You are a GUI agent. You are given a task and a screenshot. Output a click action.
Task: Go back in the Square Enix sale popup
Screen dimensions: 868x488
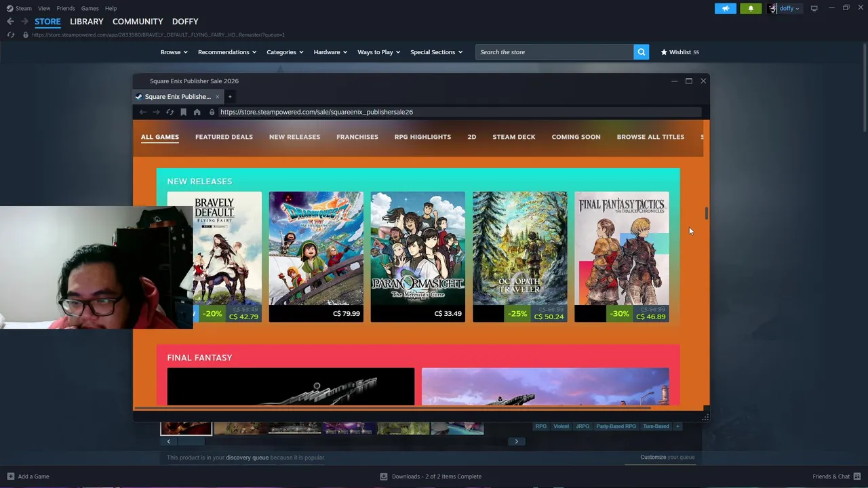[142, 112]
